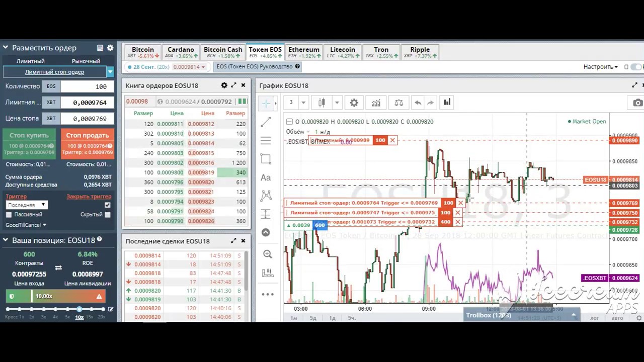
Task: Open order book settings gear
Action: point(224,85)
